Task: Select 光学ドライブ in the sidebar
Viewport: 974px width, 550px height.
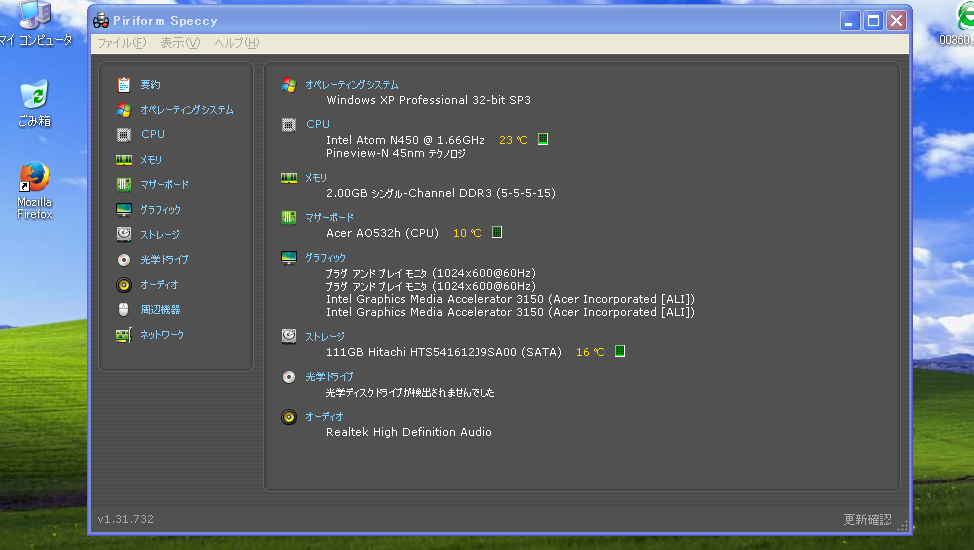Action: [164, 260]
